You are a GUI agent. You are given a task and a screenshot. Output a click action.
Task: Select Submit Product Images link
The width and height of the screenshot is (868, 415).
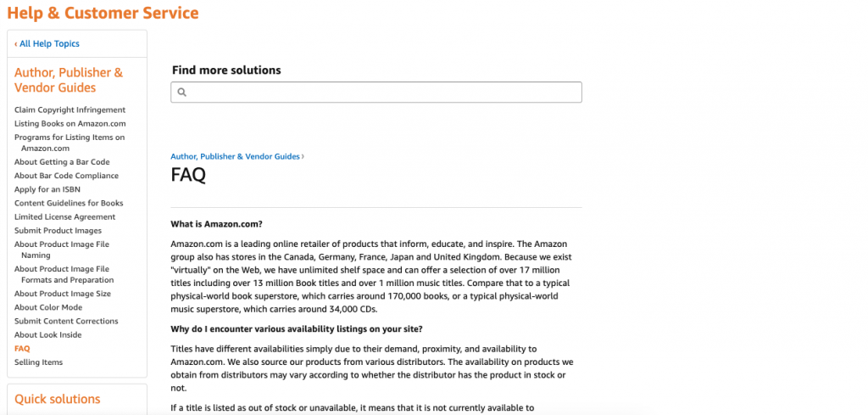(x=58, y=230)
